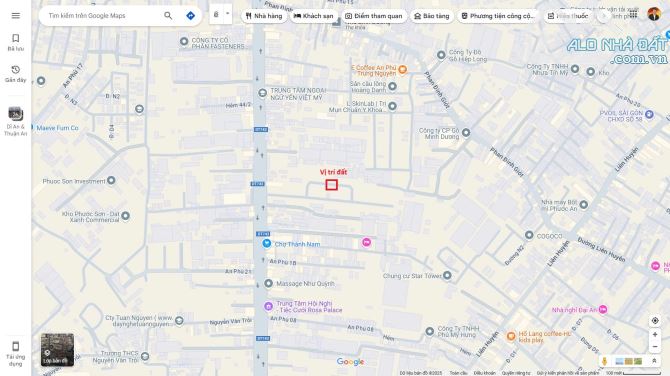Select Massage Như Quỳnh pin

pos(268,283)
